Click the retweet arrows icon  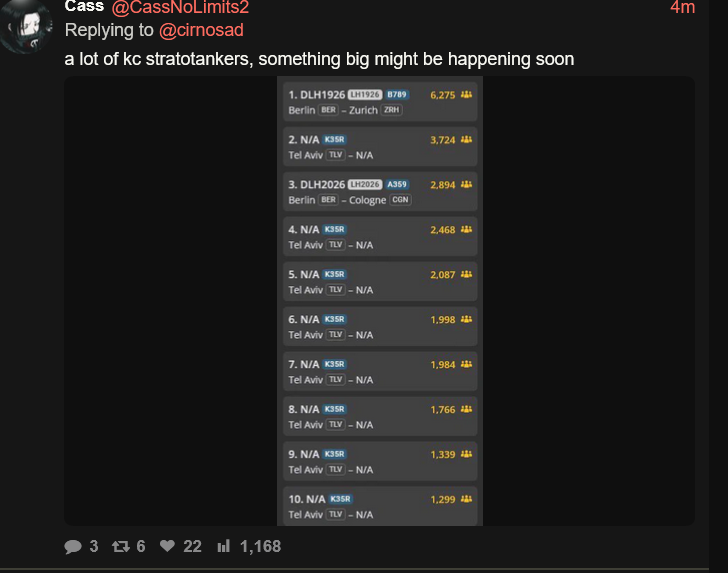coord(121,547)
